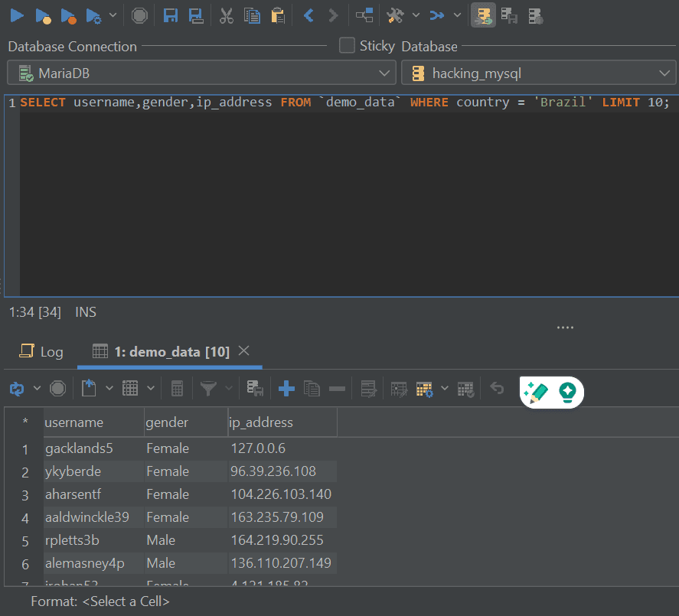
Task: Click the Execute with settings gear icon
Action: tap(93, 16)
